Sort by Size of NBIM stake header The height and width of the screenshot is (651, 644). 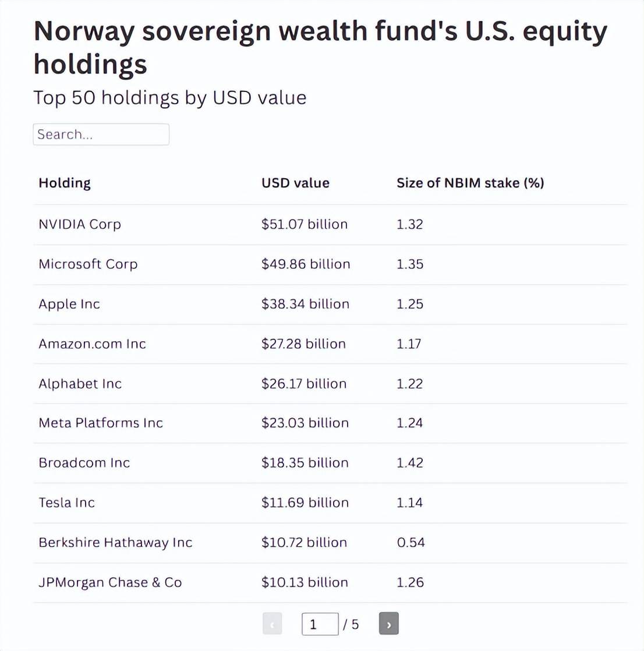470,183
